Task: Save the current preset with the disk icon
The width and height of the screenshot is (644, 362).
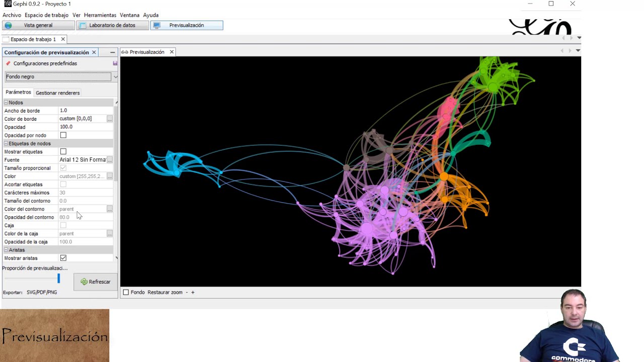Action: coord(115,63)
